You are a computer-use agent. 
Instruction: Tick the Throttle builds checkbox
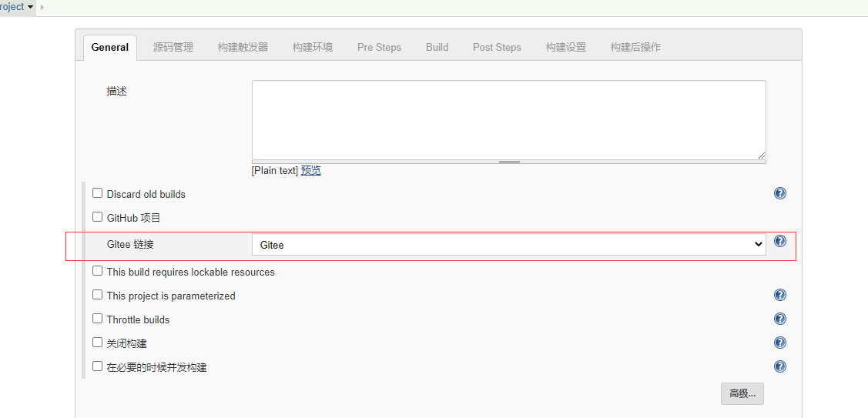pos(97,319)
